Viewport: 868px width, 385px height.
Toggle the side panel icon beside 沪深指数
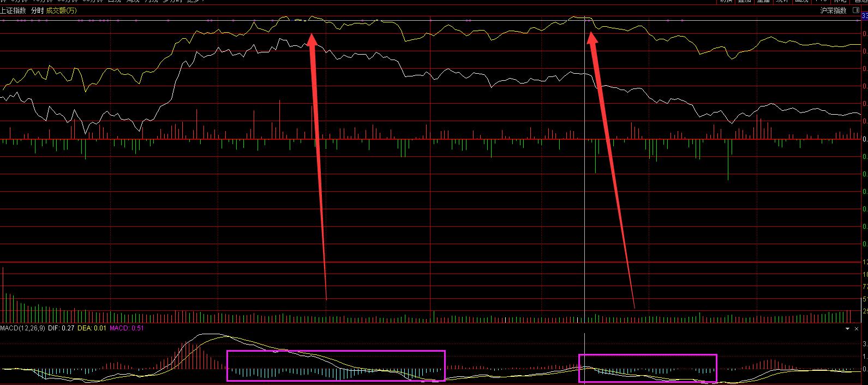pyautogui.click(x=855, y=10)
